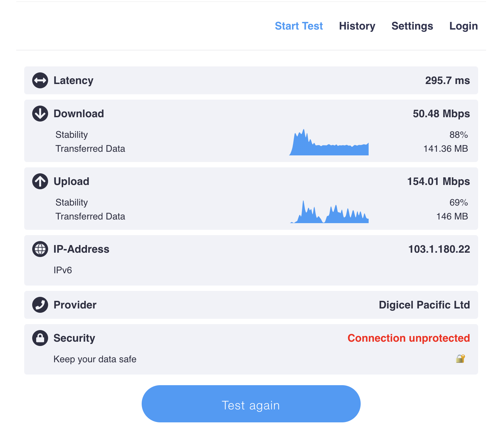Click the IPv6 label
This screenshot has height=430, width=504.
(63, 270)
